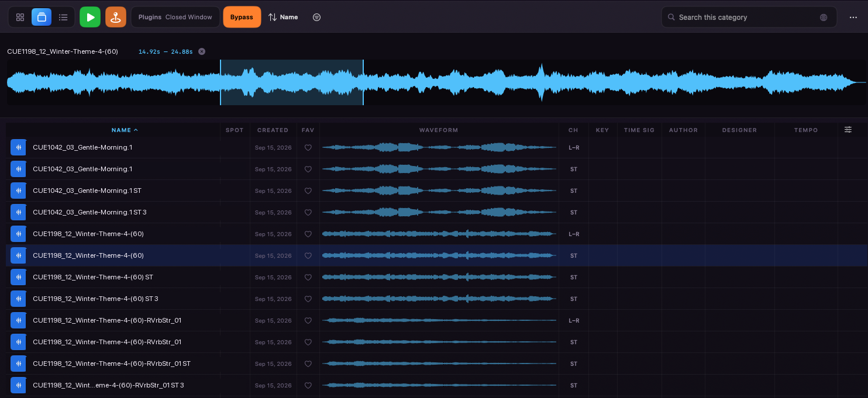Click the SPOT column header
This screenshot has width=868, height=398.
[x=235, y=130]
